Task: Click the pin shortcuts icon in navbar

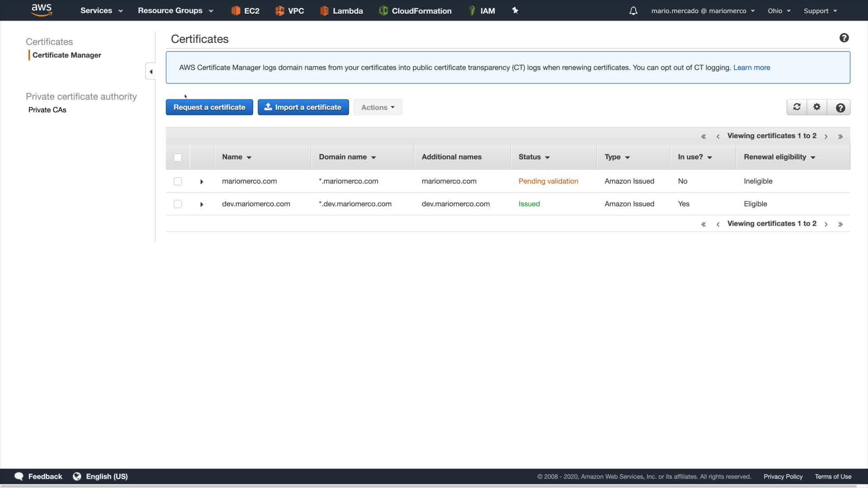Action: point(515,10)
